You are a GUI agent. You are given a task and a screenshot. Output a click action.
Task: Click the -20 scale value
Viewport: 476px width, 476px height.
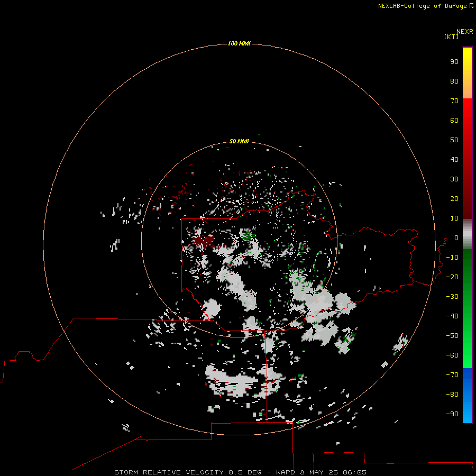tap(452, 277)
